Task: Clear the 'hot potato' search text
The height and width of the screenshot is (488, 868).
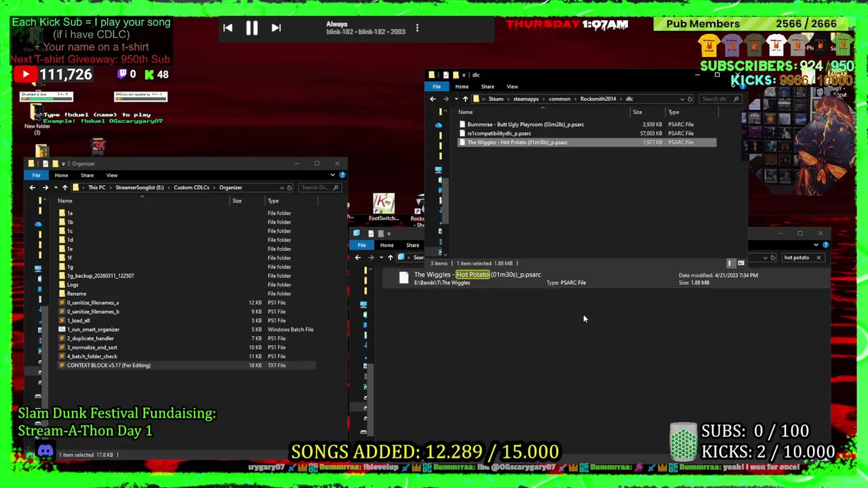Action: point(818,258)
